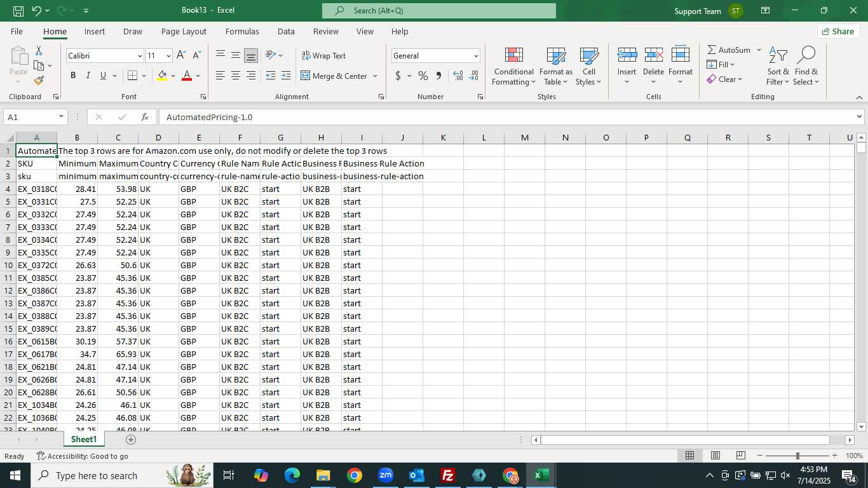The width and height of the screenshot is (868, 488).
Task: Select Top Align icon
Action: 220,56
